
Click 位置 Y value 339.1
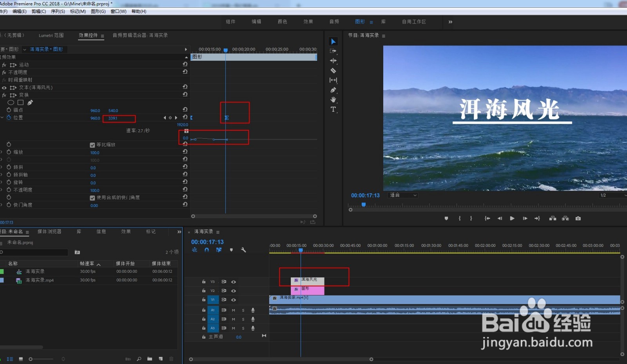coord(113,118)
